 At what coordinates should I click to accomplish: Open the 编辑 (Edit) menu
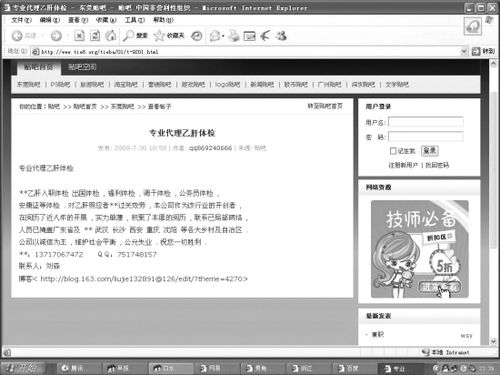click(50, 20)
